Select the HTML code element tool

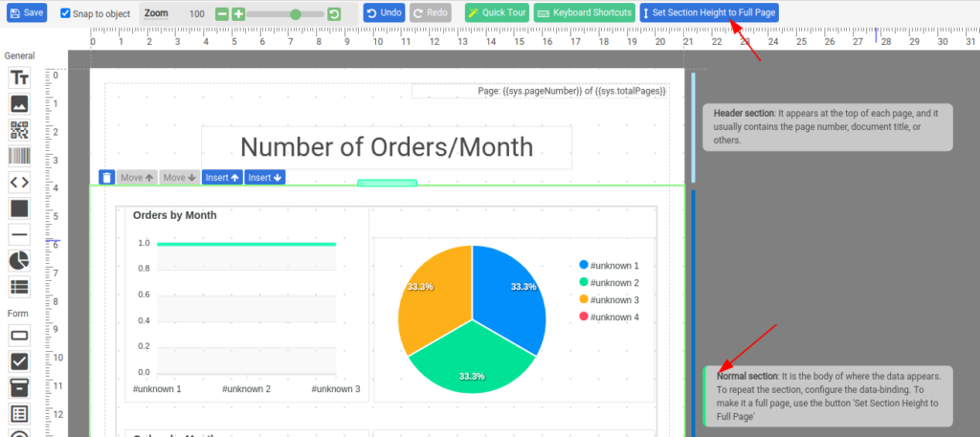tap(19, 182)
